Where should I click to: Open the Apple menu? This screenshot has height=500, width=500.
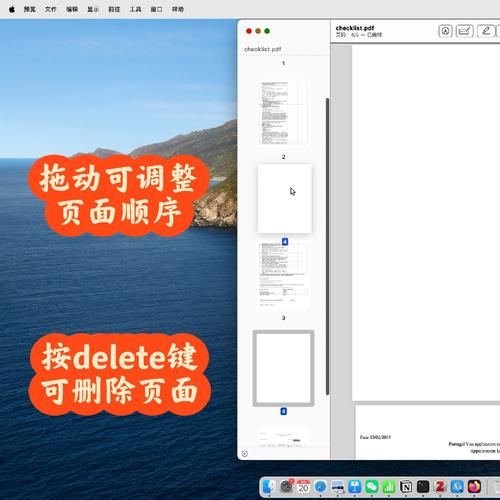click(x=12, y=9)
